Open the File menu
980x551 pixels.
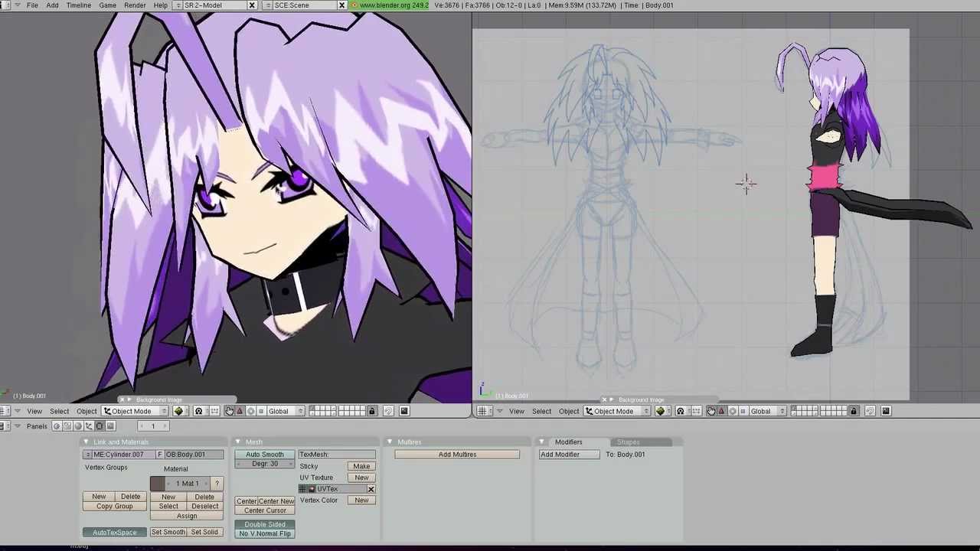(x=32, y=5)
